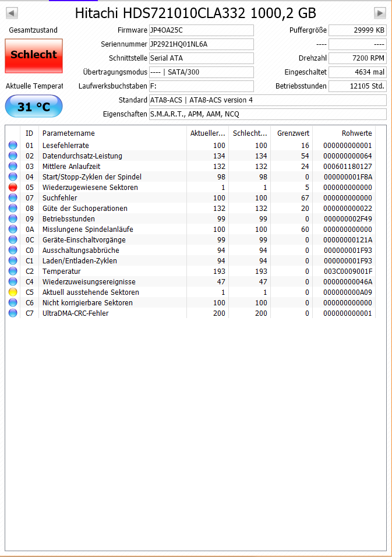Click blue status icon for Mittlere Anlaufzeit
This screenshot has width=392, height=557.
(13, 166)
